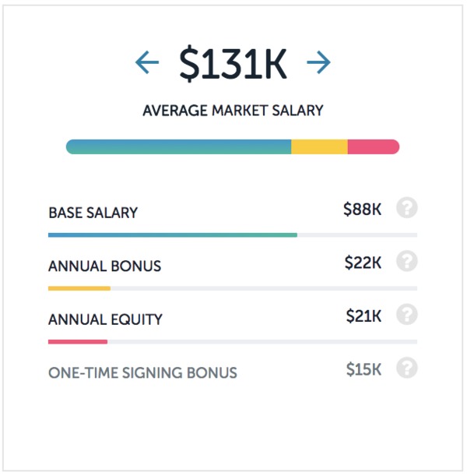
Task: Select the blue-green base salary bar segment
Action: pyautogui.click(x=178, y=147)
